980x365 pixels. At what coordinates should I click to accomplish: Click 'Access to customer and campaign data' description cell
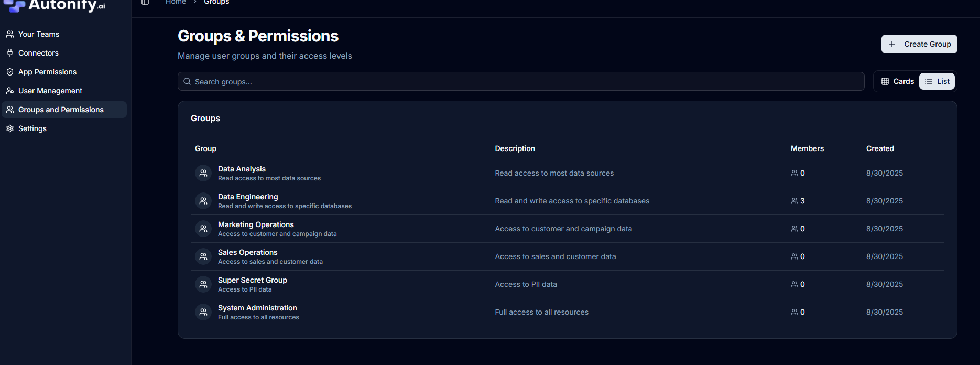point(563,229)
